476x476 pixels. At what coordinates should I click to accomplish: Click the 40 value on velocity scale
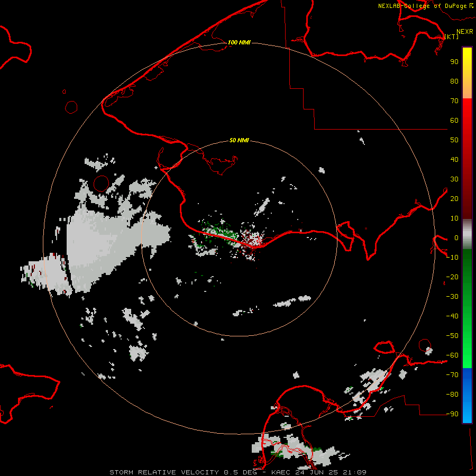(x=454, y=159)
